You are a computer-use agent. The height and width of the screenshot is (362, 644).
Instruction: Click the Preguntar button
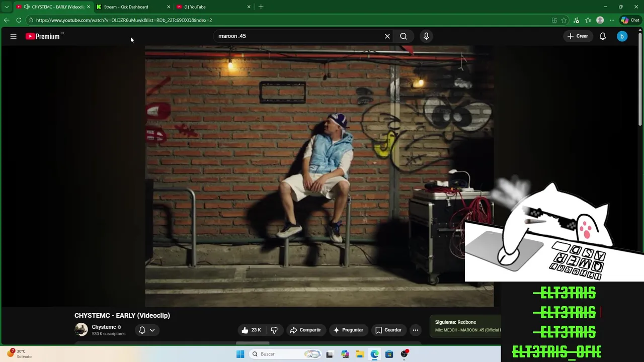(x=349, y=330)
